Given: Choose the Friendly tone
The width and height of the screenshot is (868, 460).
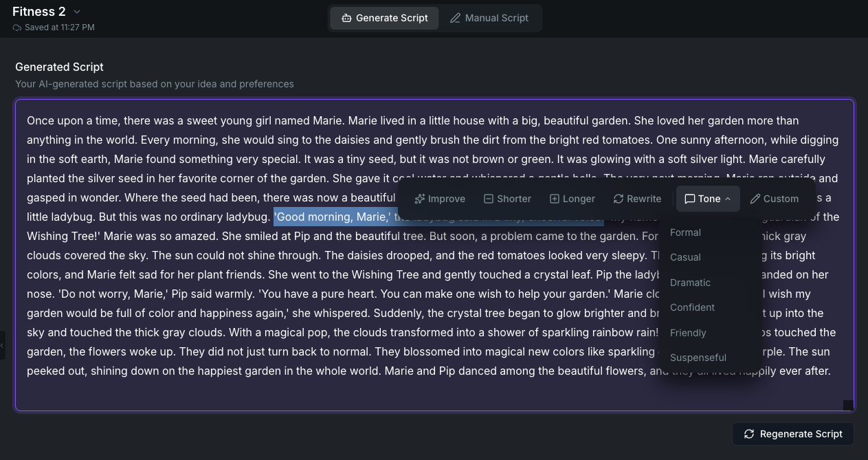Looking at the screenshot, I should (688, 333).
